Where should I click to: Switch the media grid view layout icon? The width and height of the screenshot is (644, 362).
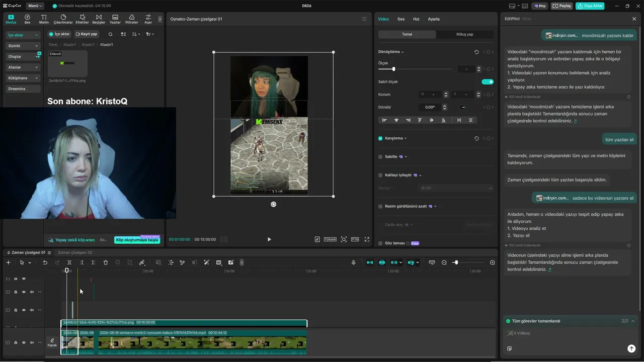(x=123, y=34)
